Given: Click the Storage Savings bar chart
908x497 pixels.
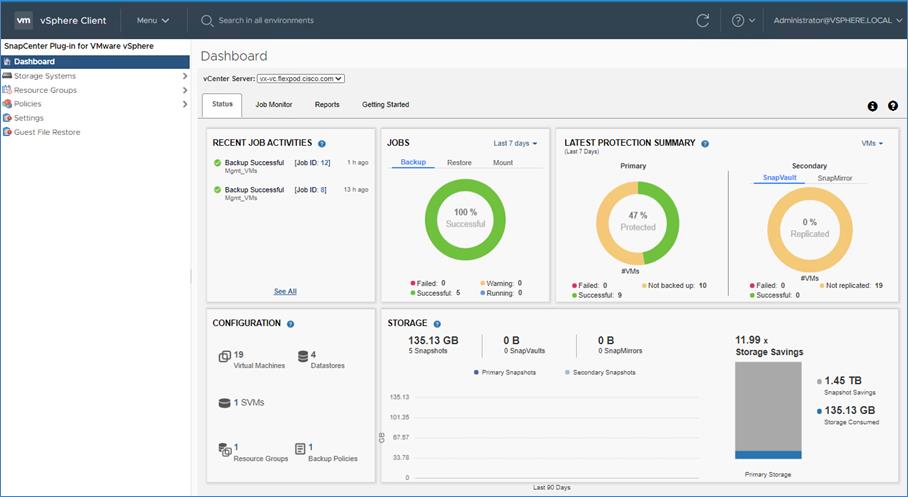Looking at the screenshot, I should [768, 410].
